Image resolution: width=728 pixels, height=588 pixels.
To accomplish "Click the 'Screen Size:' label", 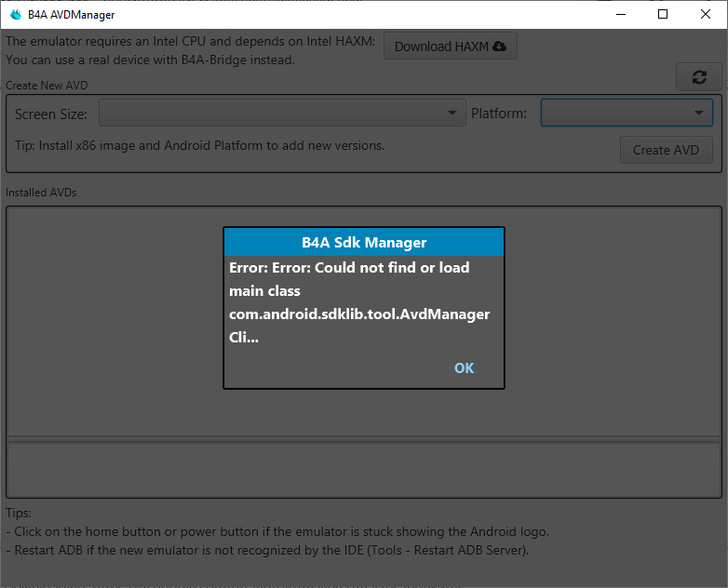I will [51, 114].
